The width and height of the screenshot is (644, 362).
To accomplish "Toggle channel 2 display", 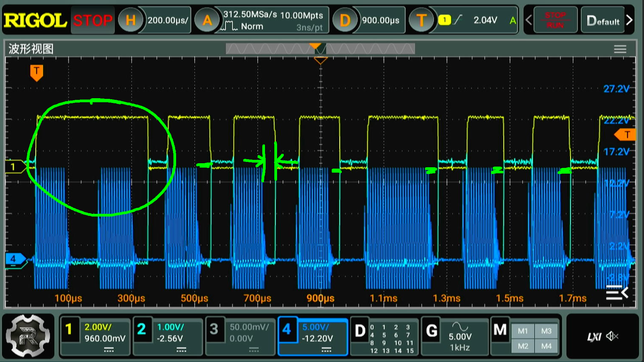I will 141,329.
